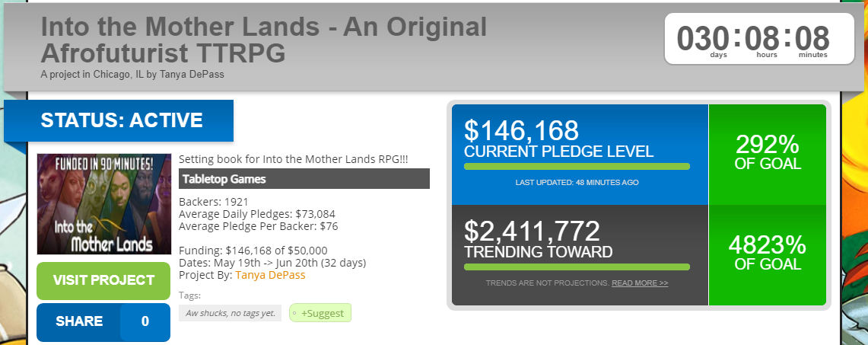Screen dimensions: 868x345
Task: Click the 'Aw shucks, no tags yet' label
Action: (x=231, y=313)
